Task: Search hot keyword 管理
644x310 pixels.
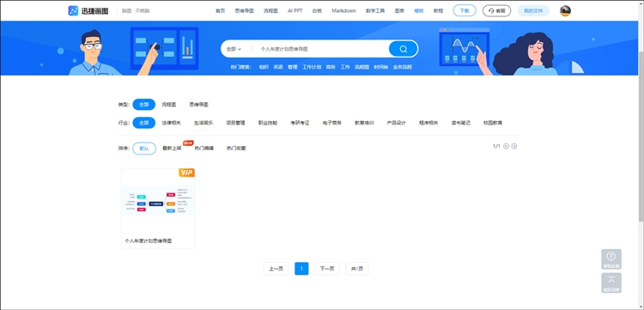Action: pos(293,67)
